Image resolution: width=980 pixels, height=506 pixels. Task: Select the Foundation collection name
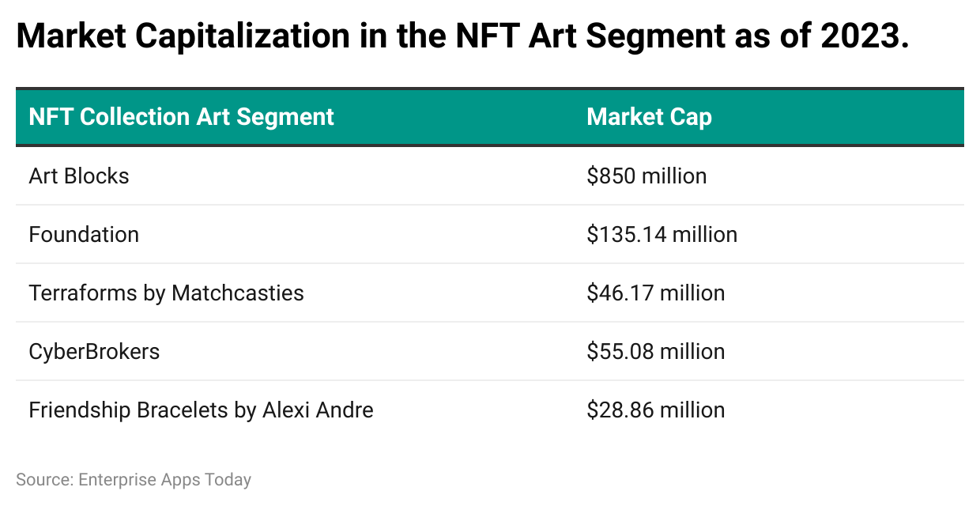(x=84, y=234)
